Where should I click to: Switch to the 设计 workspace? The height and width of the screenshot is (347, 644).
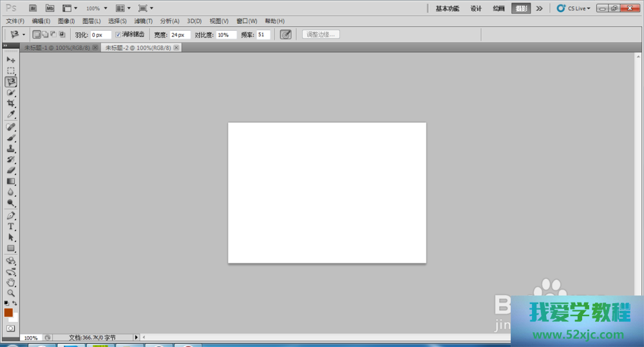[x=476, y=8]
